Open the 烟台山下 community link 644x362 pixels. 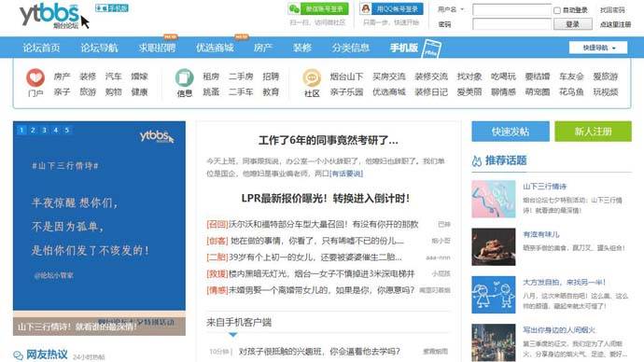(x=346, y=77)
